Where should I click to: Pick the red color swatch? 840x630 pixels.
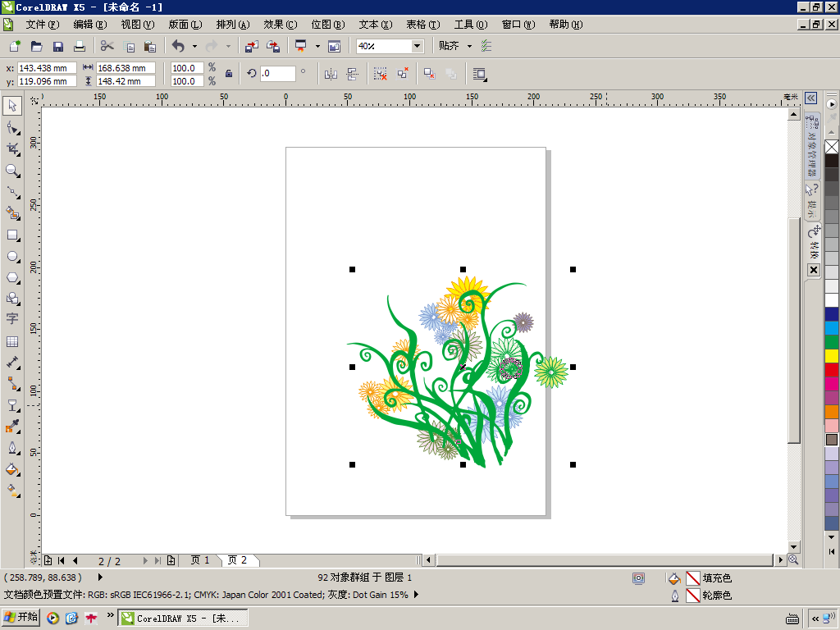(832, 370)
